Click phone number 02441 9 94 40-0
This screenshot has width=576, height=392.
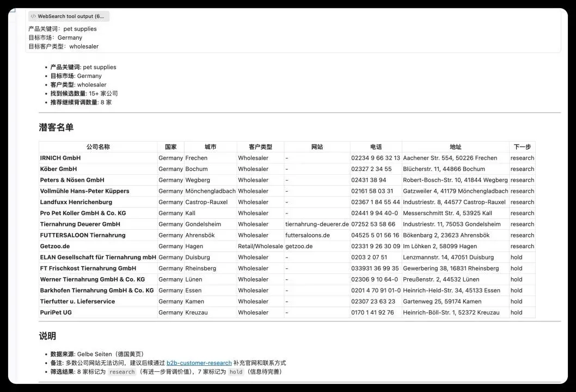[x=375, y=213]
